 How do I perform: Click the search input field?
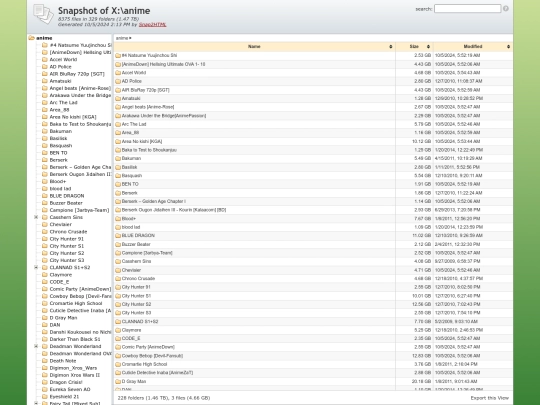point(467,9)
